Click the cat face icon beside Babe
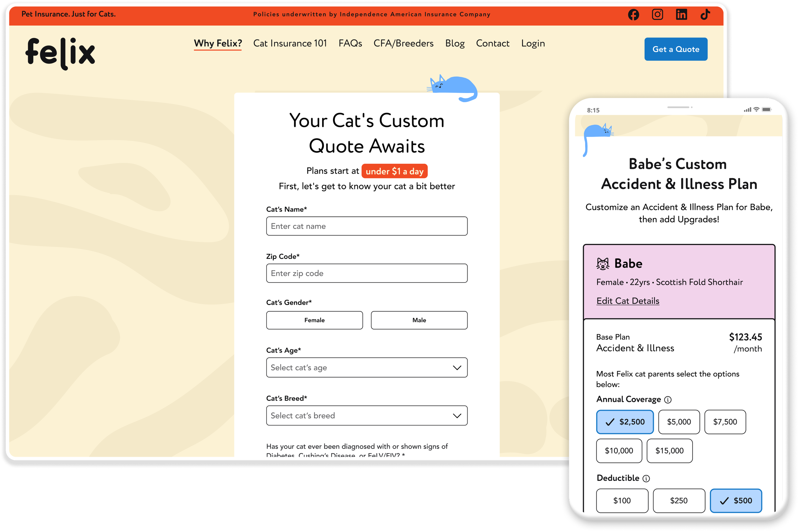799x532 pixels. tap(603, 264)
